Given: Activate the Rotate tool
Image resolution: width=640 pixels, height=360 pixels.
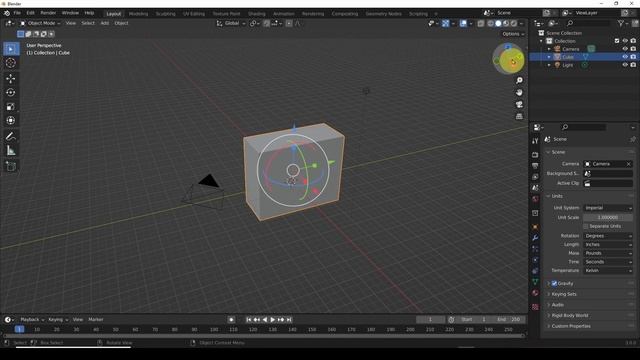Looking at the screenshot, I should pos(11,93).
